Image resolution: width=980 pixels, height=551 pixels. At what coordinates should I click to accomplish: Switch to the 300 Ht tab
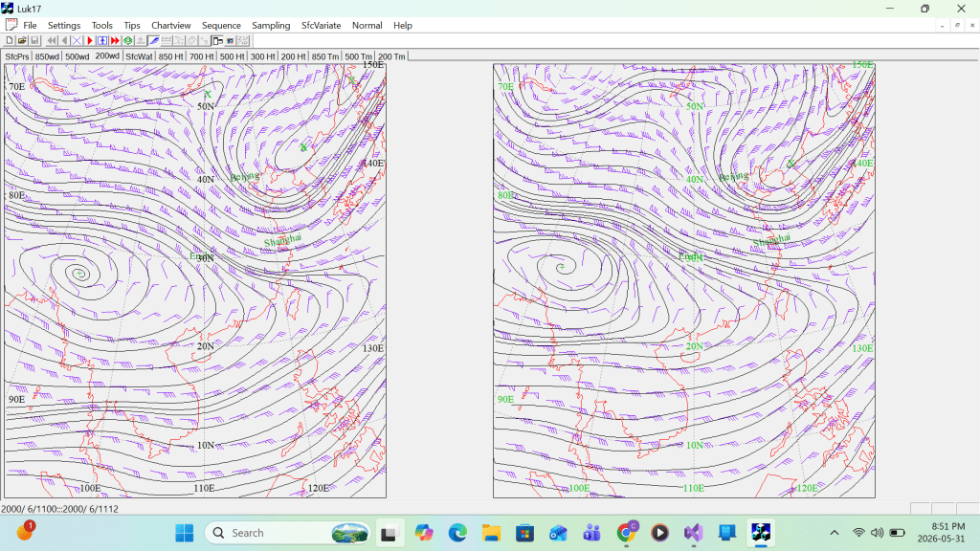(x=262, y=56)
